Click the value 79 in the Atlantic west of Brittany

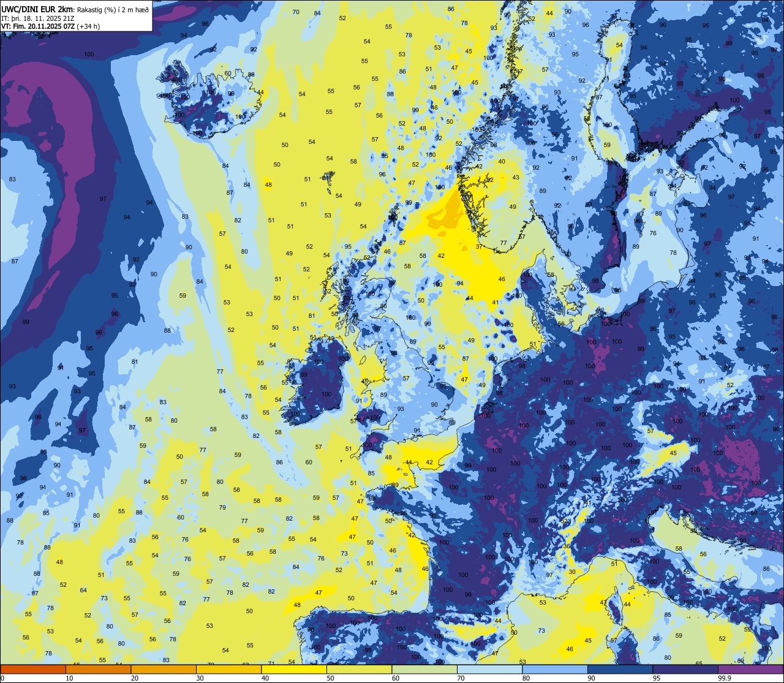tap(222, 507)
